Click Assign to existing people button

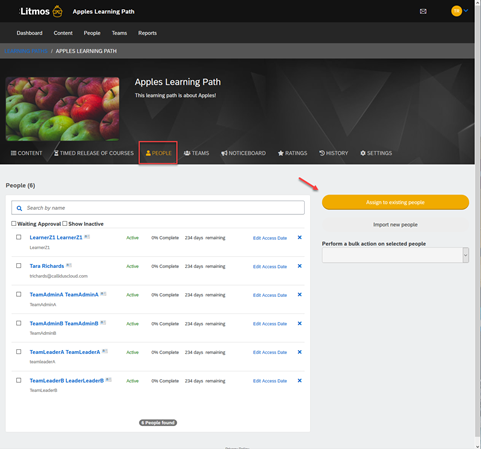(395, 202)
